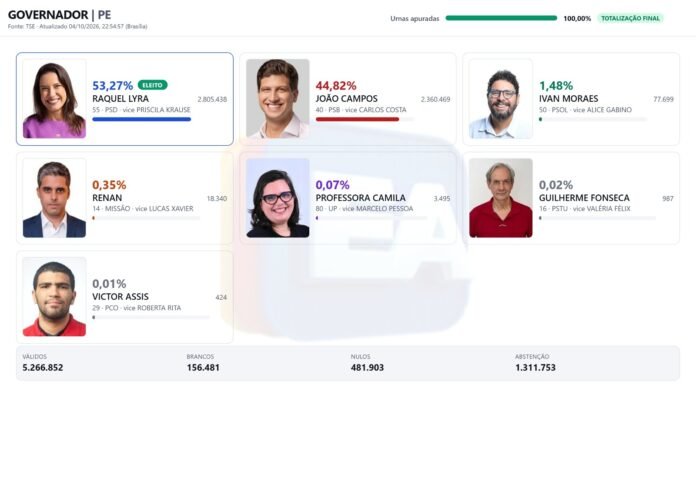Viewport: 696px width, 489px height.
Task: Click party line '40 · PSB · vice CARLOS COSTA'
Action: [x=361, y=110]
